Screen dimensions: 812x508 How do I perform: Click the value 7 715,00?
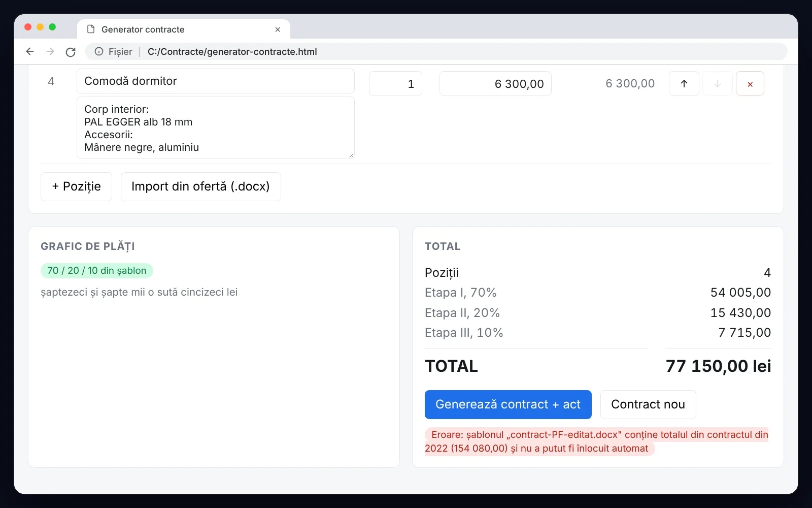(x=745, y=333)
